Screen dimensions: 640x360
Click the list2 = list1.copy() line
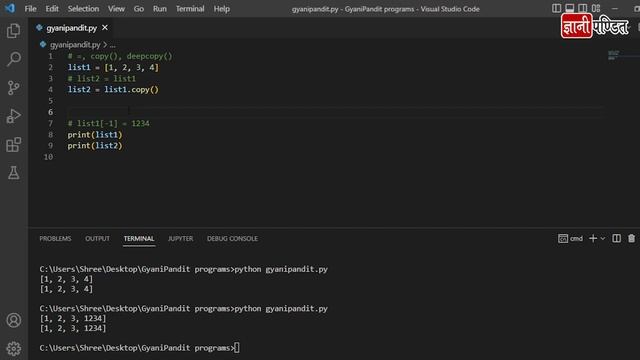point(113,89)
